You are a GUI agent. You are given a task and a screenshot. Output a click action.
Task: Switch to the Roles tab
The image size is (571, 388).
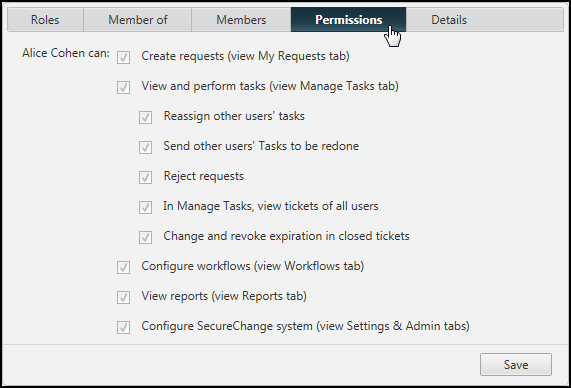coord(46,20)
